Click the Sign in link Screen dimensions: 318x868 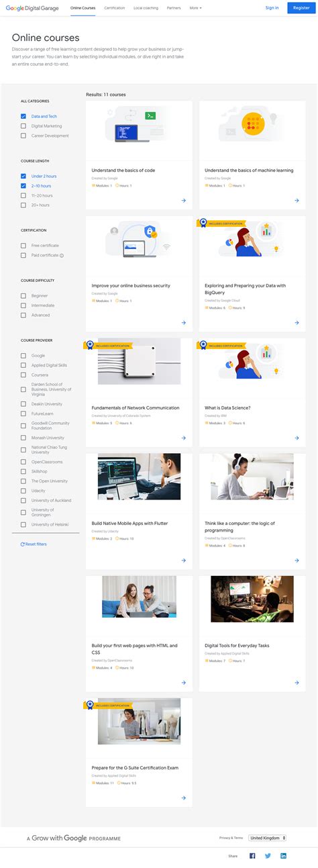272,8
